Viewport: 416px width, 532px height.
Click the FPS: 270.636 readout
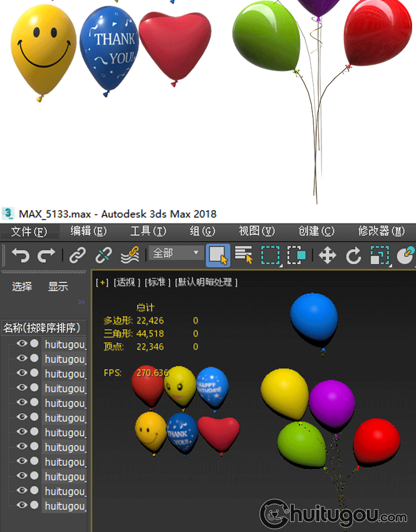click(136, 373)
